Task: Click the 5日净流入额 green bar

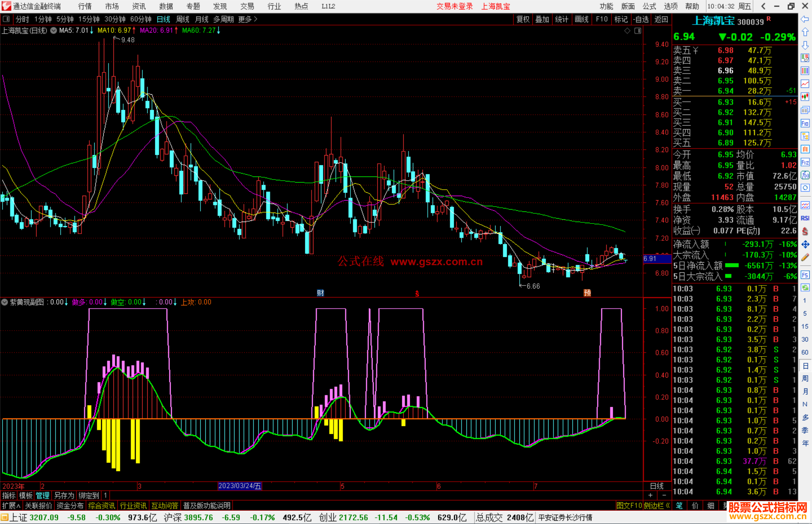Action: (x=732, y=266)
